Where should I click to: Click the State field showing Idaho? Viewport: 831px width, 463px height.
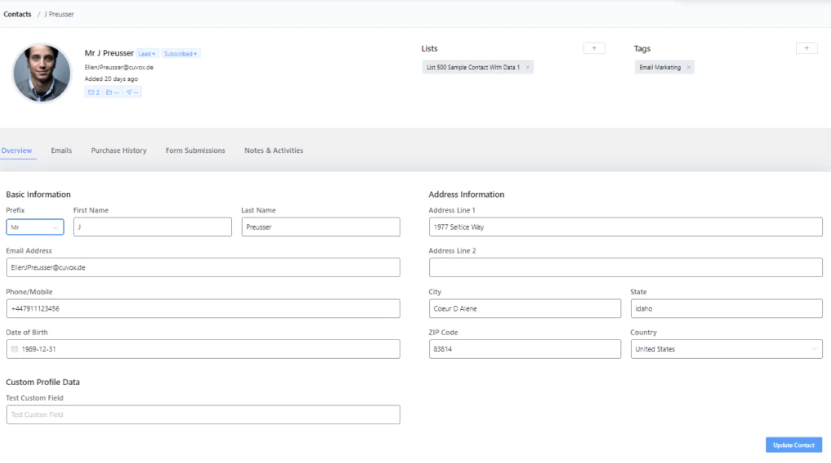pyautogui.click(x=727, y=308)
